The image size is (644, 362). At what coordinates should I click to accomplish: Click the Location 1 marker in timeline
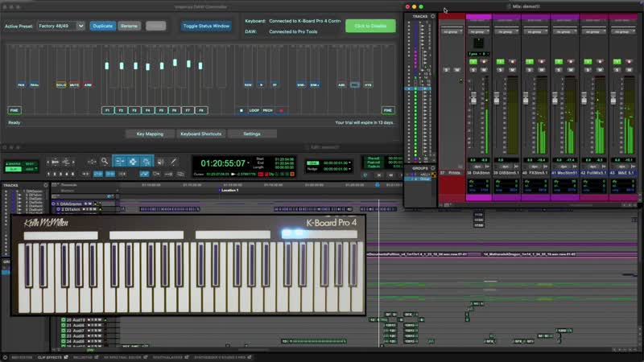point(230,191)
